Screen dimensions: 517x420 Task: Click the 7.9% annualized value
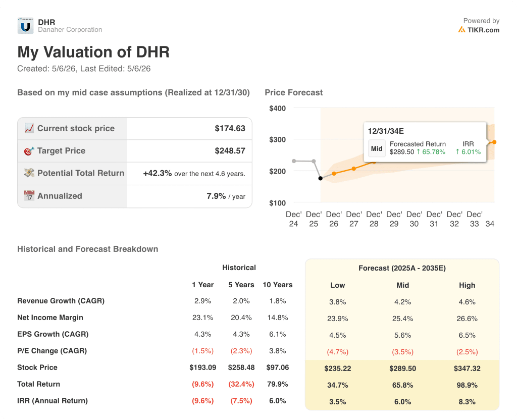pos(216,196)
